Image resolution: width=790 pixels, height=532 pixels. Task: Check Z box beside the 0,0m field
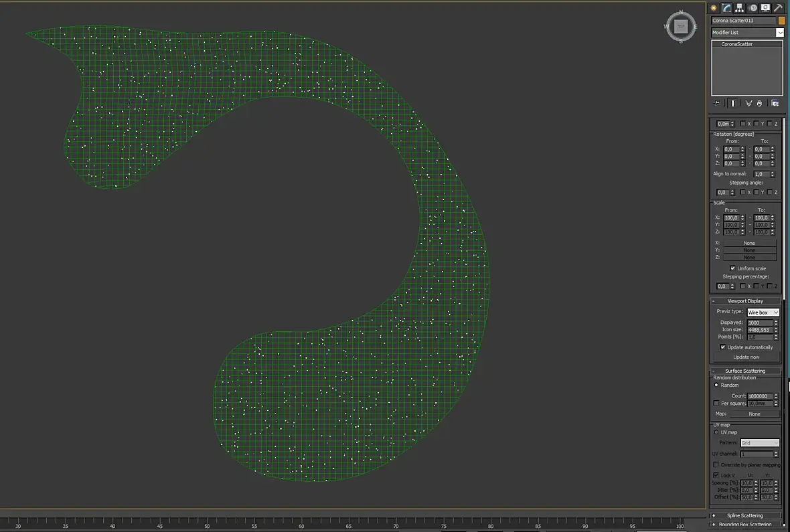click(x=770, y=123)
